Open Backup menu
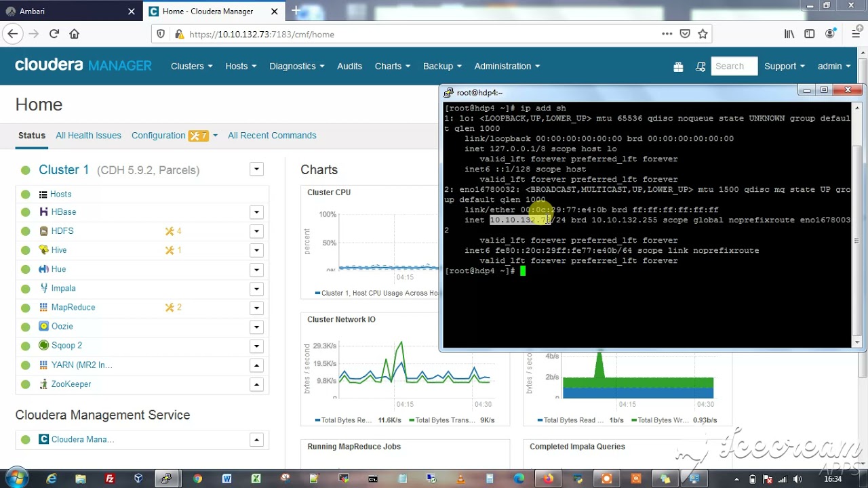Screen dimensions: 868x488 click(x=442, y=66)
